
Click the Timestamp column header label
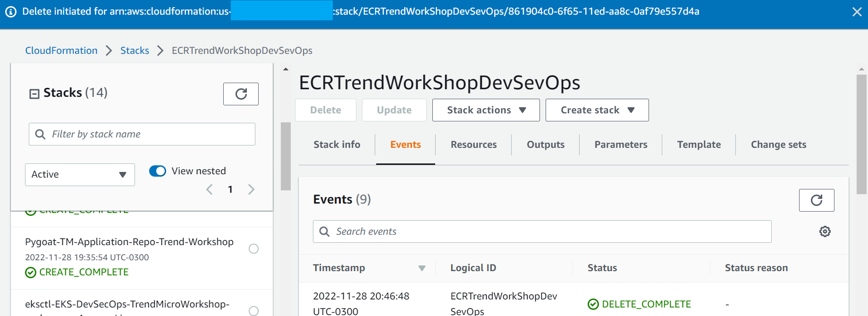tap(339, 268)
